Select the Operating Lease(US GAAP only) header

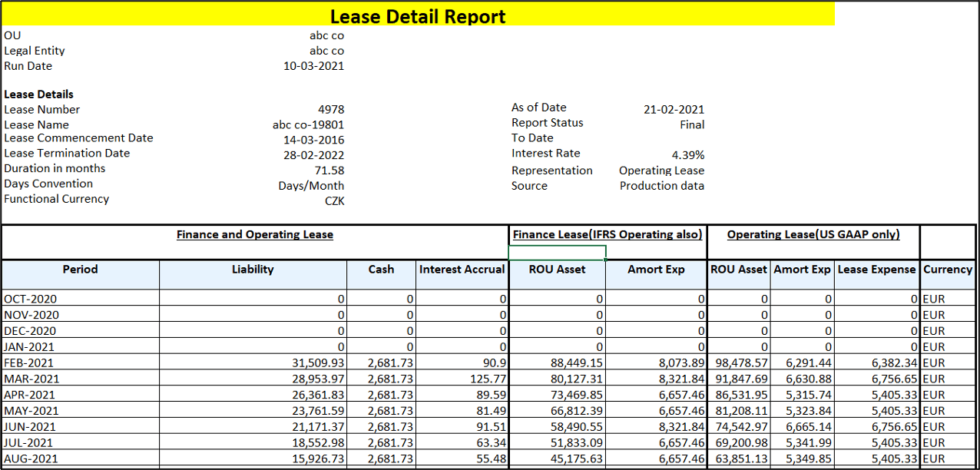pyautogui.click(x=813, y=234)
